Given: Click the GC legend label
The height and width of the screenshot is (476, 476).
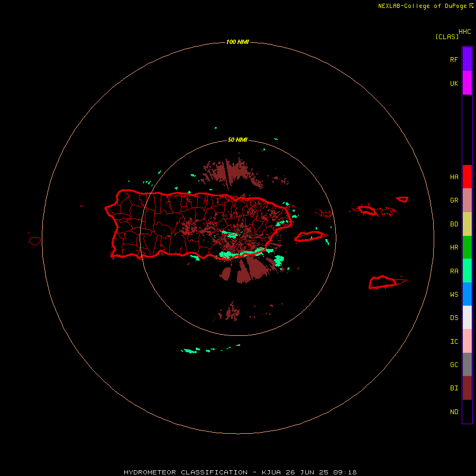Looking at the screenshot, I should [x=454, y=365].
